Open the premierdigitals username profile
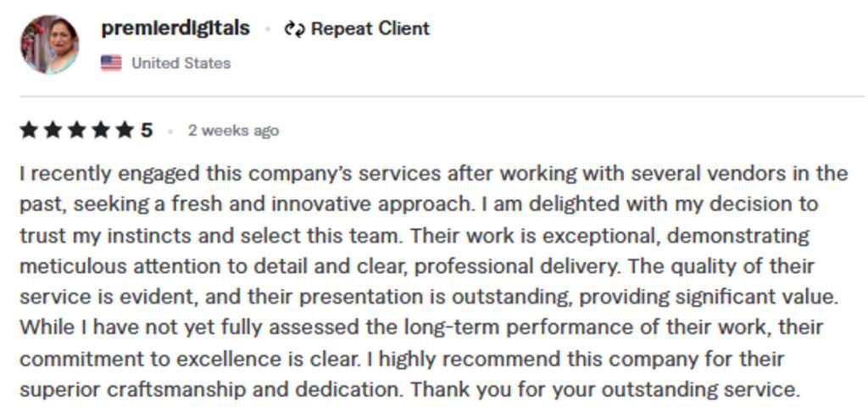The height and width of the screenshot is (407, 868). (x=175, y=28)
